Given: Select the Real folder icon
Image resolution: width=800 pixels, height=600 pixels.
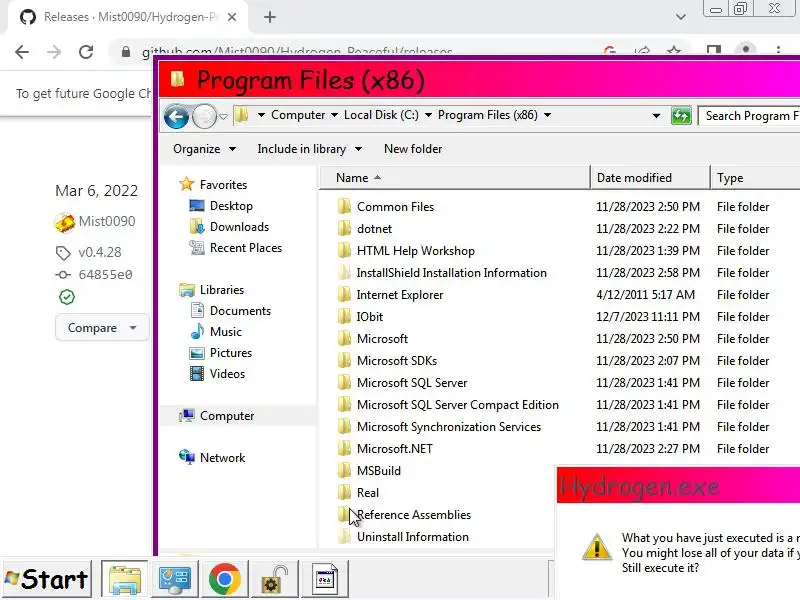Looking at the screenshot, I should [x=344, y=492].
